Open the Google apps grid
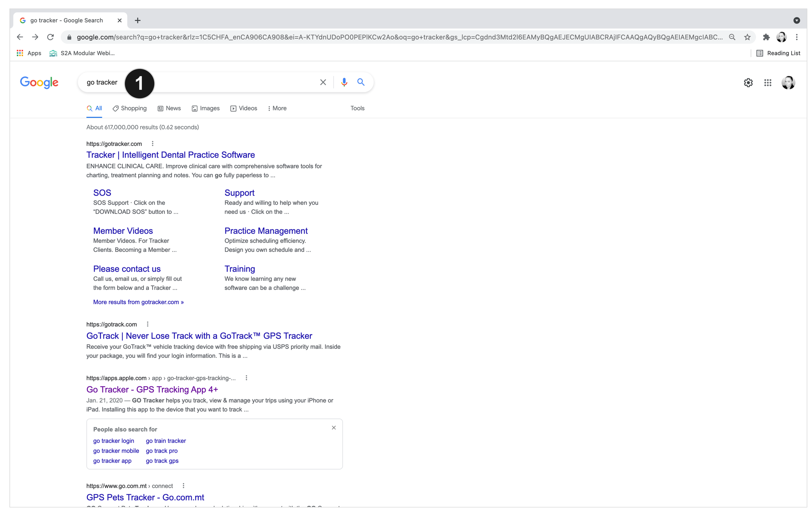The image size is (812, 516). pyautogui.click(x=768, y=83)
